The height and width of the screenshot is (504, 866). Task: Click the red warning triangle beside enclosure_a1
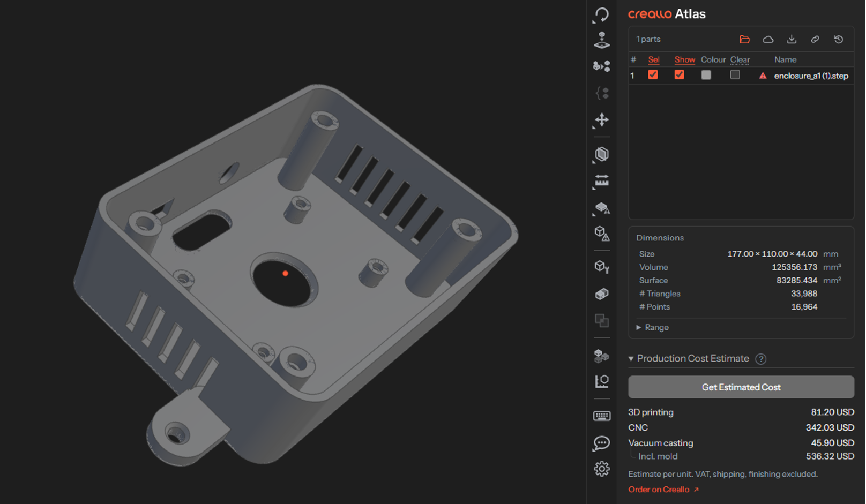[763, 76]
